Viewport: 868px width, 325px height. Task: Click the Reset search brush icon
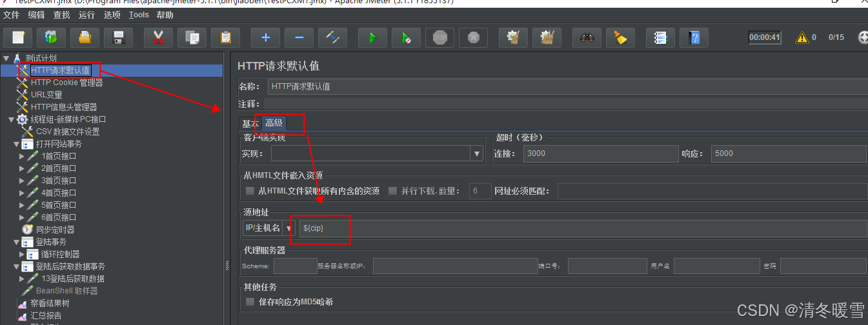point(620,37)
